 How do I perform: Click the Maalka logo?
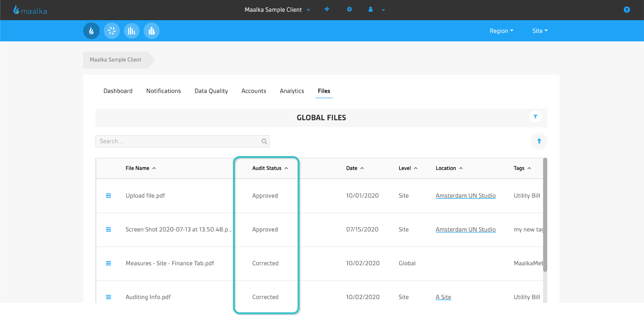coord(30,10)
